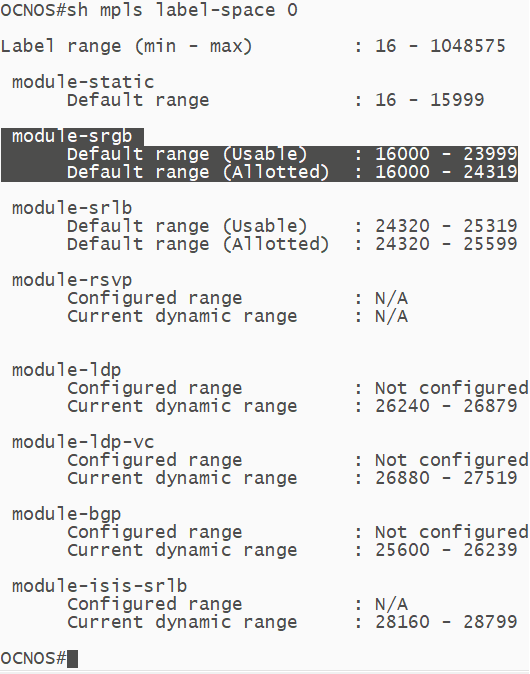
Task: Click the srlb allotted value 24320 - 25599
Action: click(446, 244)
